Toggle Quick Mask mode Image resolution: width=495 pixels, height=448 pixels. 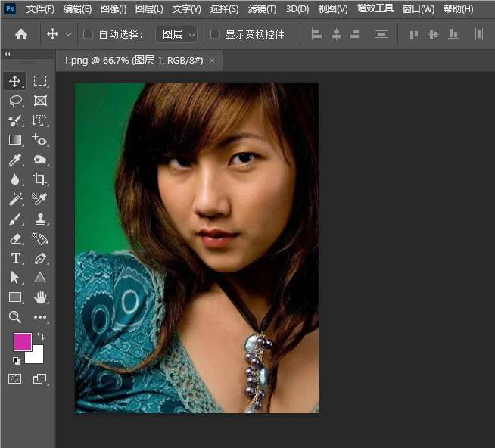[15, 378]
